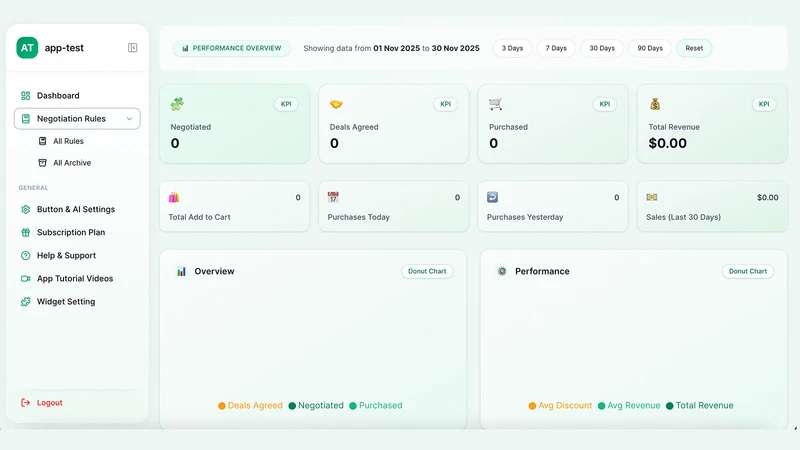This screenshot has height=450, width=800.
Task: Toggle Total Revenue legend in Performance
Action: pyautogui.click(x=699, y=406)
